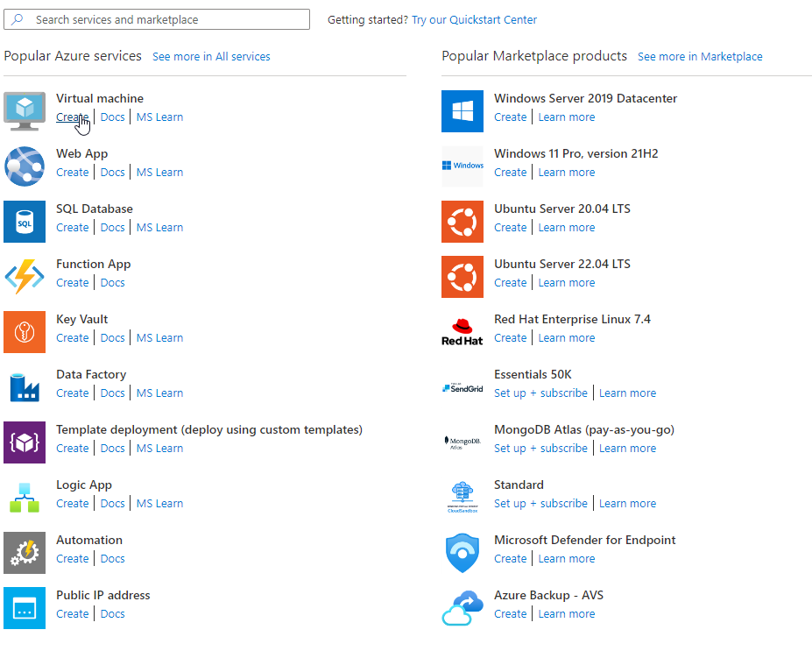Image resolution: width=812 pixels, height=651 pixels.
Task: Click the MongoDB Atlas logo
Action: tap(462, 442)
